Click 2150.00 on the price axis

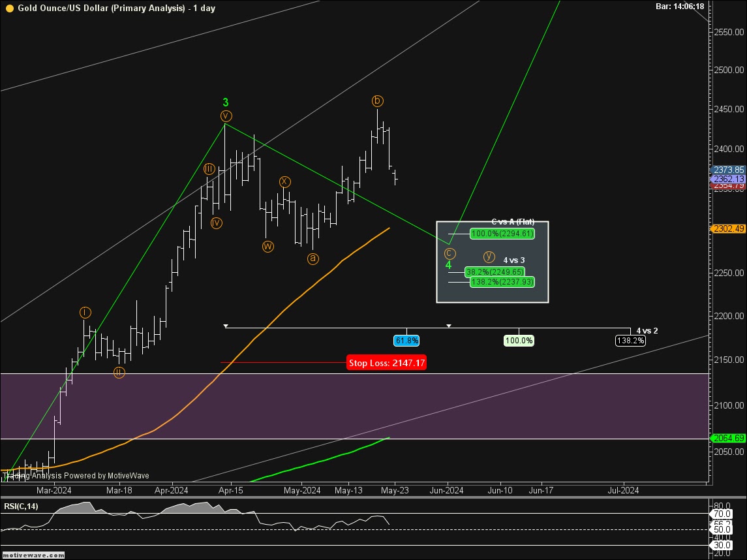click(x=729, y=360)
